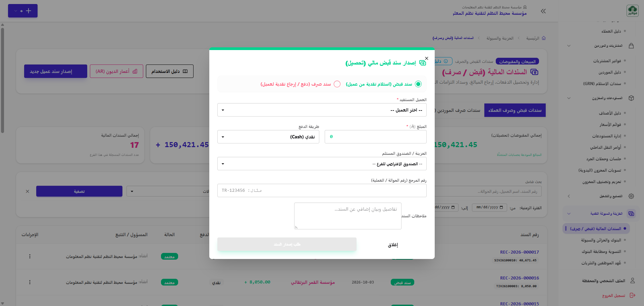This screenshot has height=306, width=644.
Task: Collapse the الخزينة والسيولة النقدية sidebar section
Action: (x=569, y=214)
